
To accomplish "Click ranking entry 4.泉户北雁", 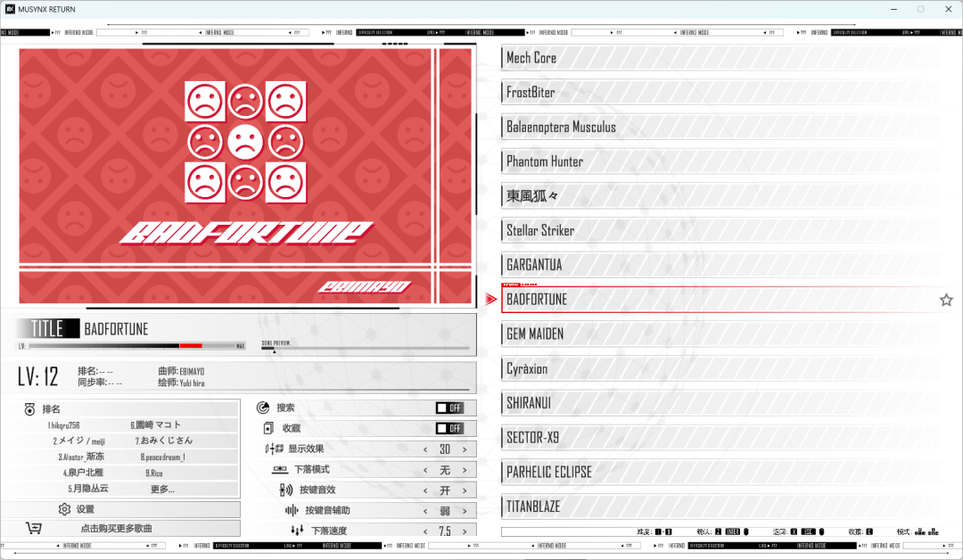I will pyautogui.click(x=83, y=473).
